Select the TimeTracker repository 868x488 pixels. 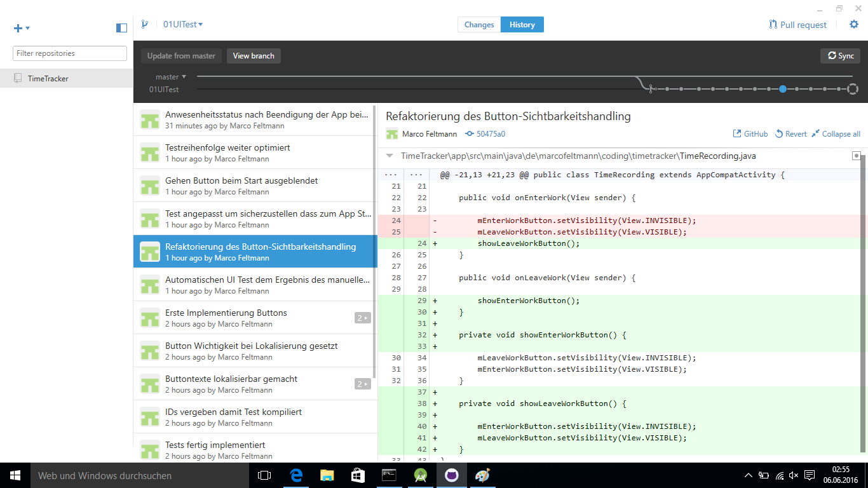pos(48,79)
